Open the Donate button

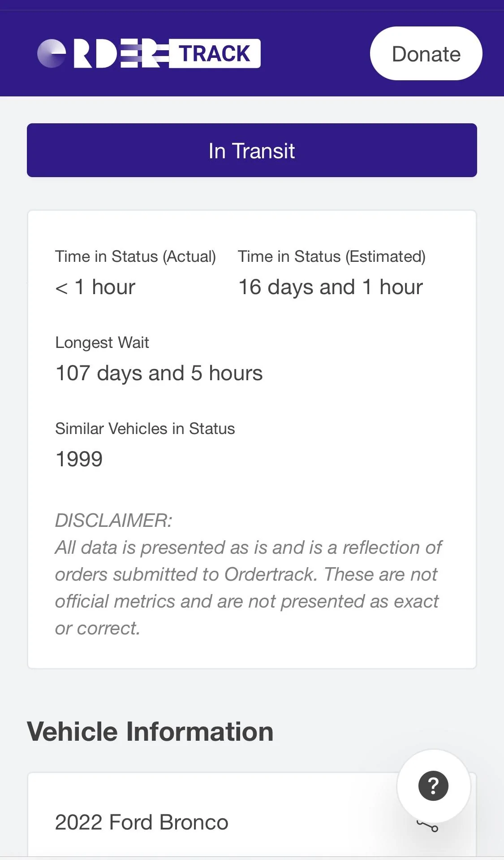pyautogui.click(x=426, y=53)
